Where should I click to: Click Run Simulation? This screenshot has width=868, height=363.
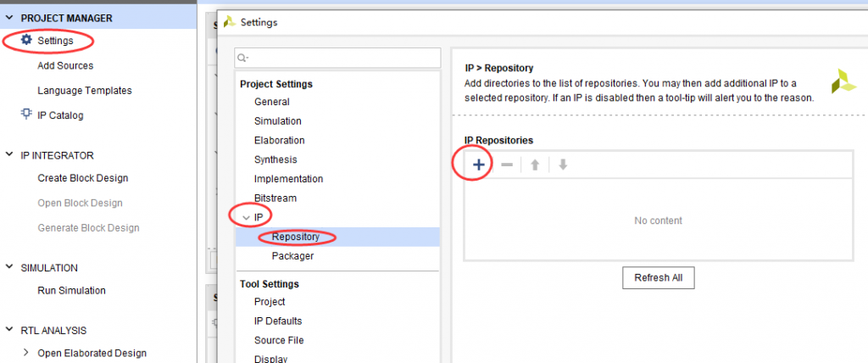(x=71, y=290)
